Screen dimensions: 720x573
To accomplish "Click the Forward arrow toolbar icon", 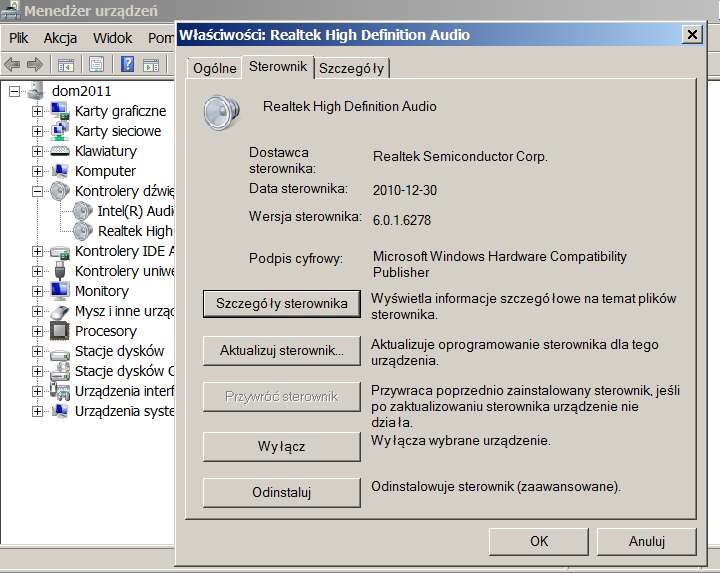I will [35, 65].
